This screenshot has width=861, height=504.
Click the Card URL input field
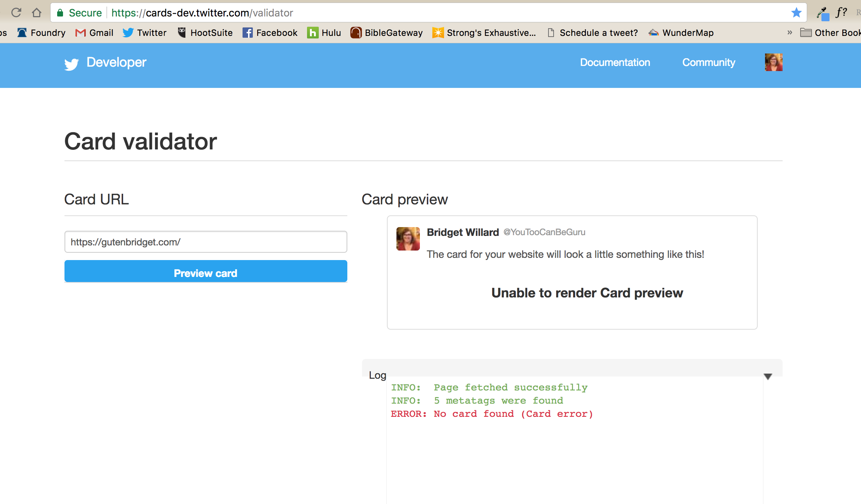206,242
